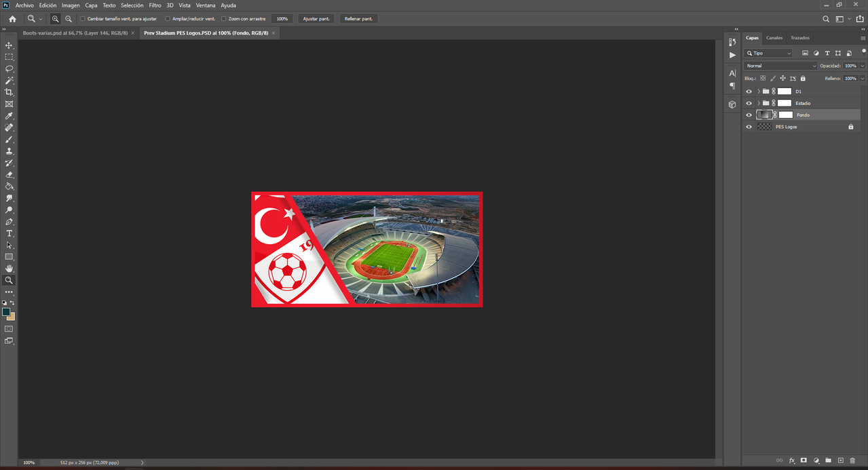Image resolution: width=868 pixels, height=470 pixels.
Task: Open the Archivo menu
Action: click(24, 5)
